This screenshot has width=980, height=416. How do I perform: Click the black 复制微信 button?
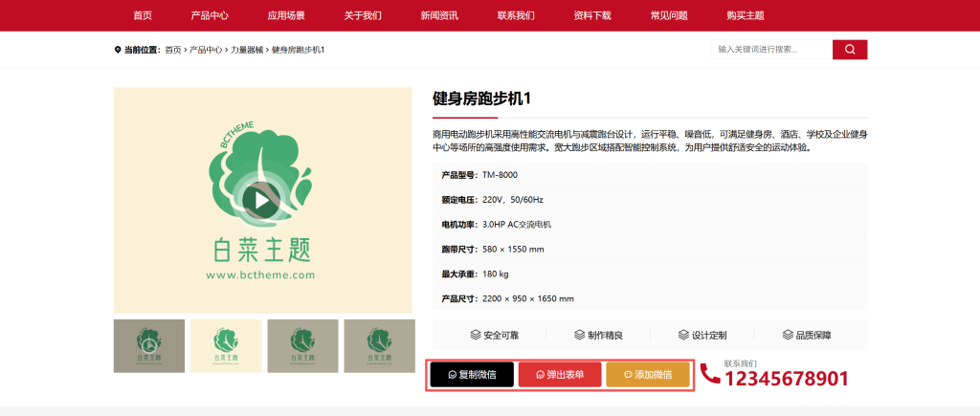click(x=472, y=375)
